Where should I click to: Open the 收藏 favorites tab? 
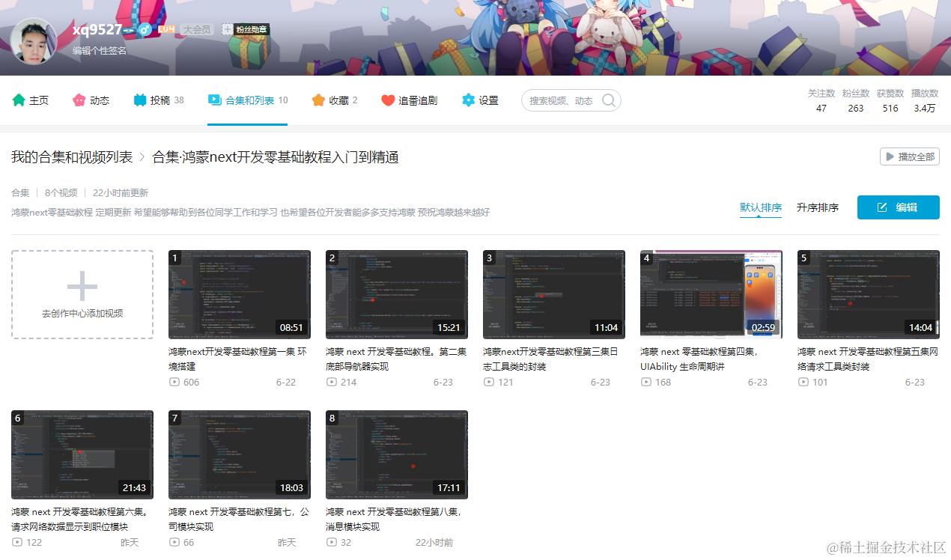pos(335,100)
